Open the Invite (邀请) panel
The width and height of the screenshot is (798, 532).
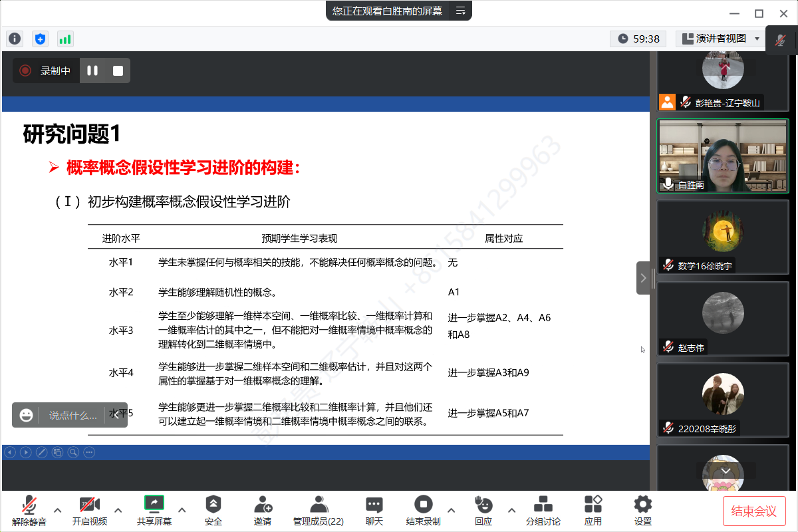click(263, 511)
